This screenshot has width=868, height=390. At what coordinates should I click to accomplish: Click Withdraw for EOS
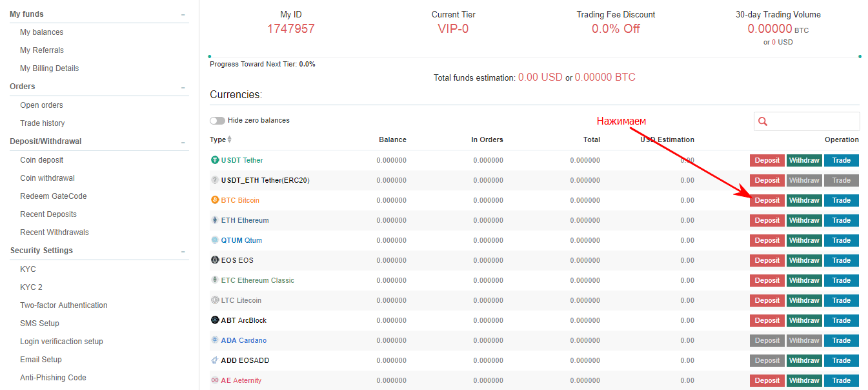click(804, 260)
